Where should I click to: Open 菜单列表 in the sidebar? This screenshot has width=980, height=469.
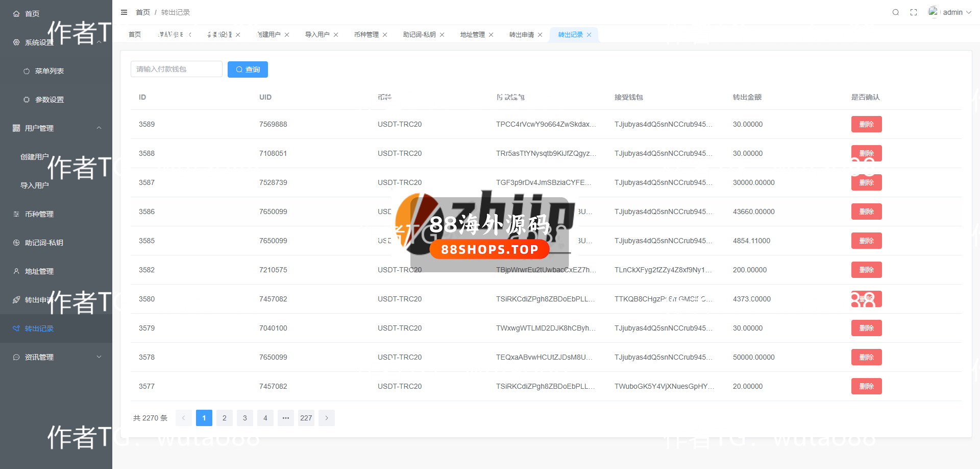click(50, 71)
